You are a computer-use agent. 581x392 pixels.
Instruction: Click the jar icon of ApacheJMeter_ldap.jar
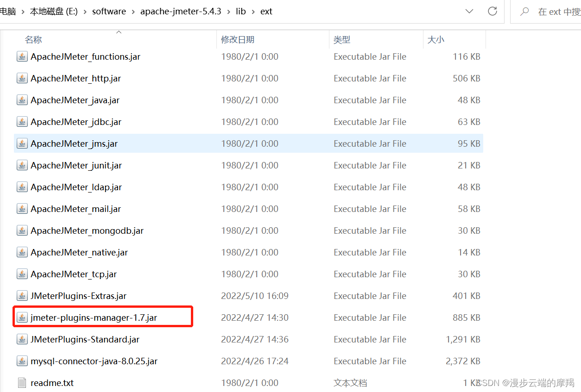[x=22, y=187]
